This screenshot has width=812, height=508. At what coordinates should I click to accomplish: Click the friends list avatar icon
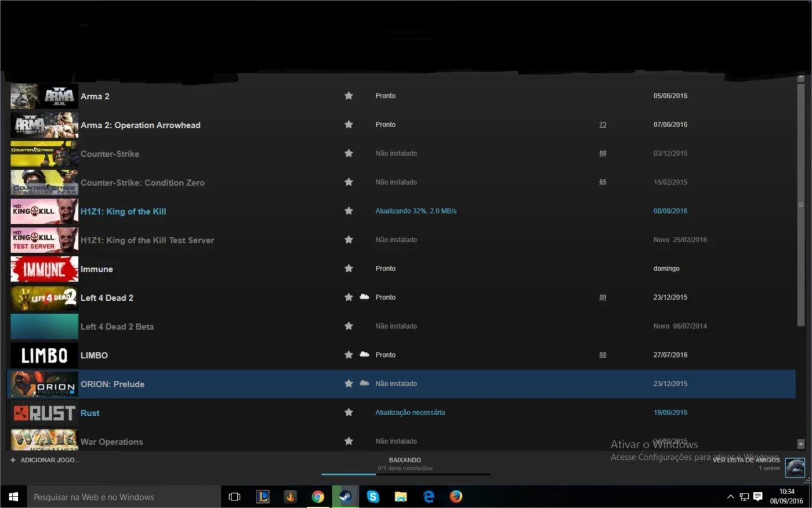tap(795, 467)
